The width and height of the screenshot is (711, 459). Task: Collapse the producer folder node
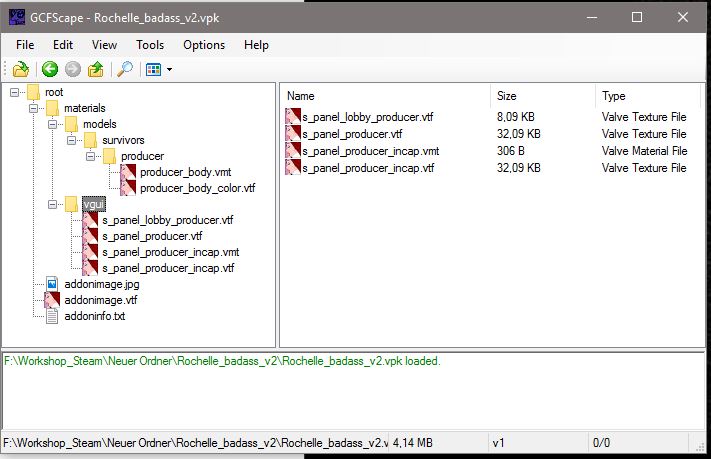[91, 156]
